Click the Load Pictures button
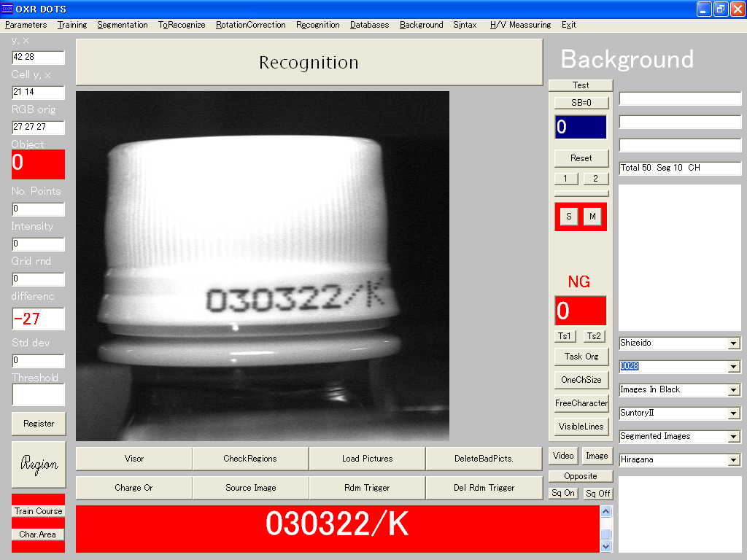The height and width of the screenshot is (560, 747). point(367,459)
